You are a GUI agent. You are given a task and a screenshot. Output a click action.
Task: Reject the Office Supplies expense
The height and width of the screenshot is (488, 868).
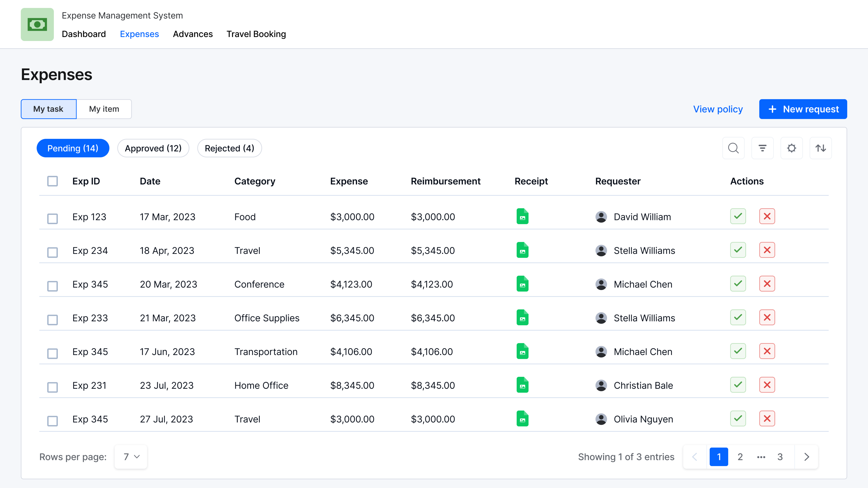click(767, 317)
